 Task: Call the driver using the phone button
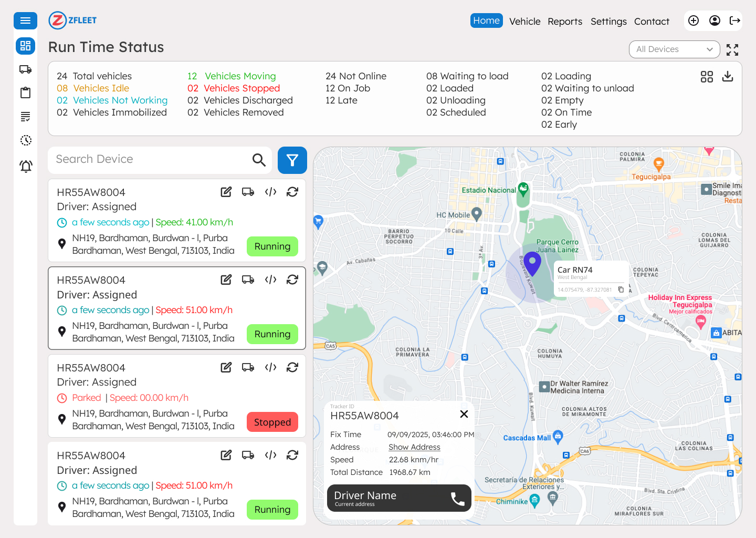(457, 499)
